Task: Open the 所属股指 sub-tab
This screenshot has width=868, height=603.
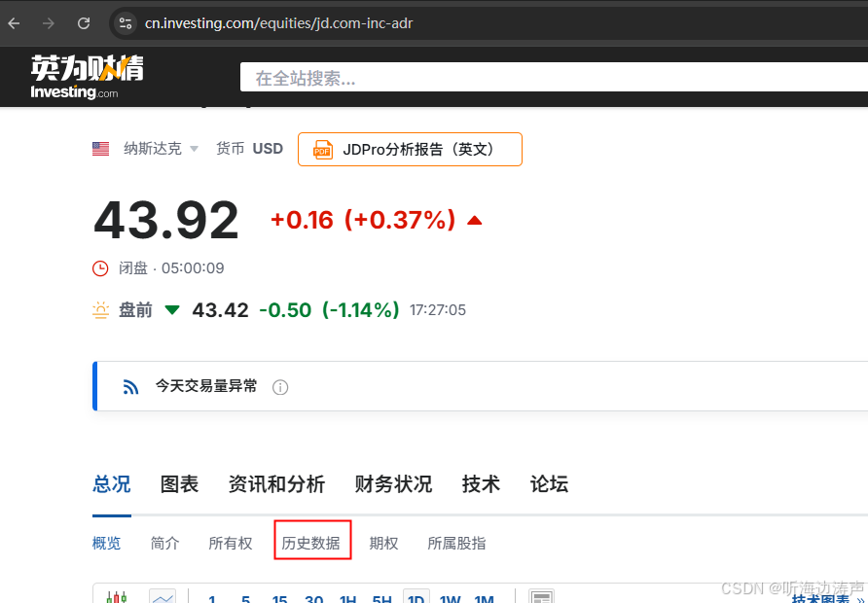Action: [x=456, y=544]
